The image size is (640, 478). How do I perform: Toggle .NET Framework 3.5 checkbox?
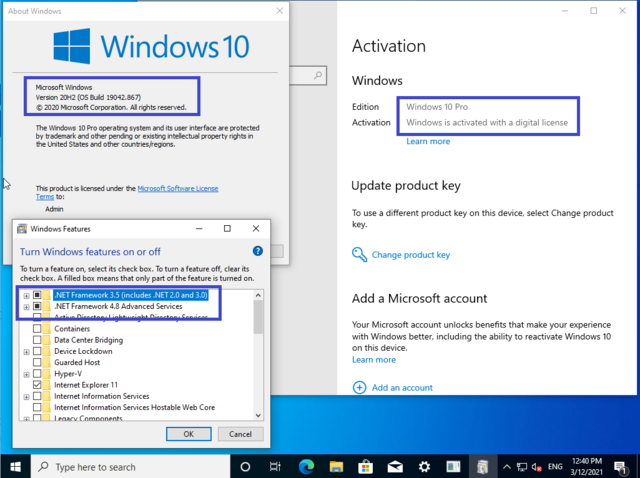tap(37, 295)
